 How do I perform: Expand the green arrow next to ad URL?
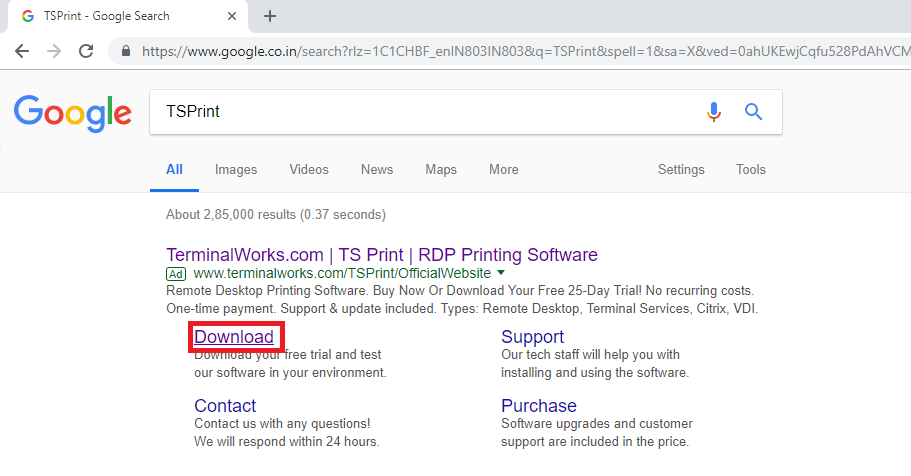[501, 273]
